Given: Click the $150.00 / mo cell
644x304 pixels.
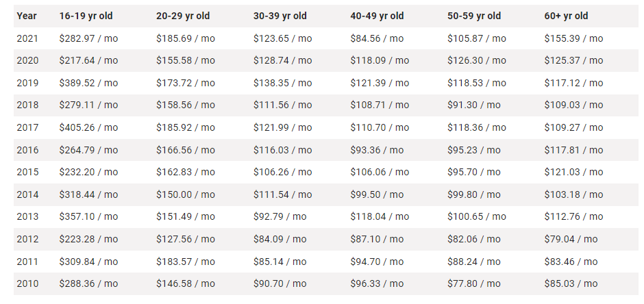Looking at the screenshot, I should click(x=185, y=194).
